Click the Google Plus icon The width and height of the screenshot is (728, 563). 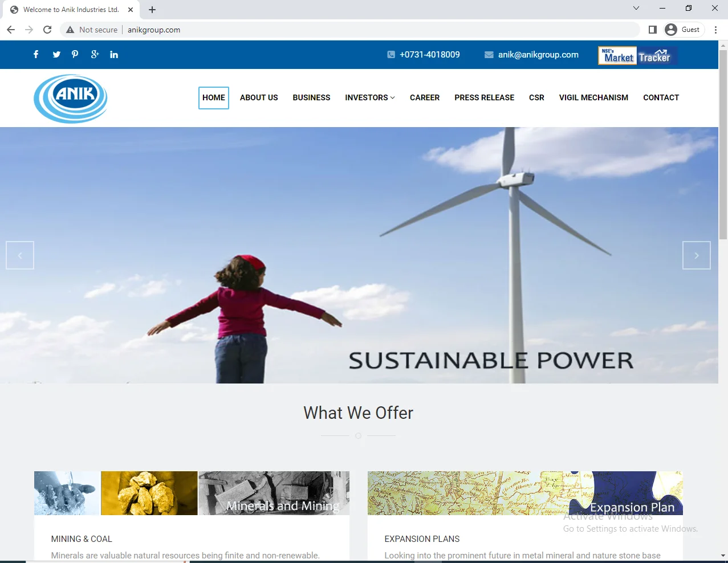[x=95, y=54]
